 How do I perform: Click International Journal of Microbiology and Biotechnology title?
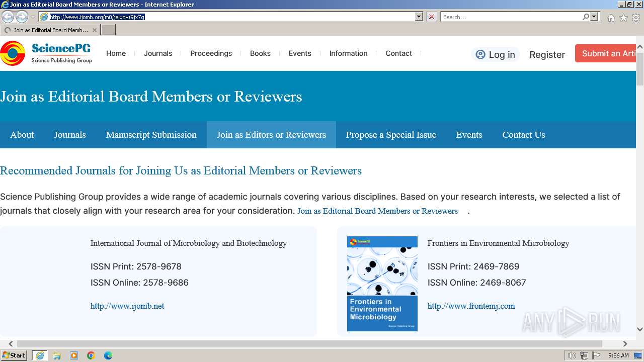click(x=189, y=243)
